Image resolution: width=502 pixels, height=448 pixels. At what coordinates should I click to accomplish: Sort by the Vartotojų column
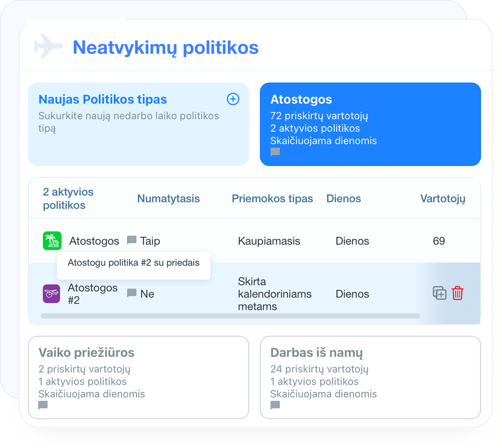point(443,198)
